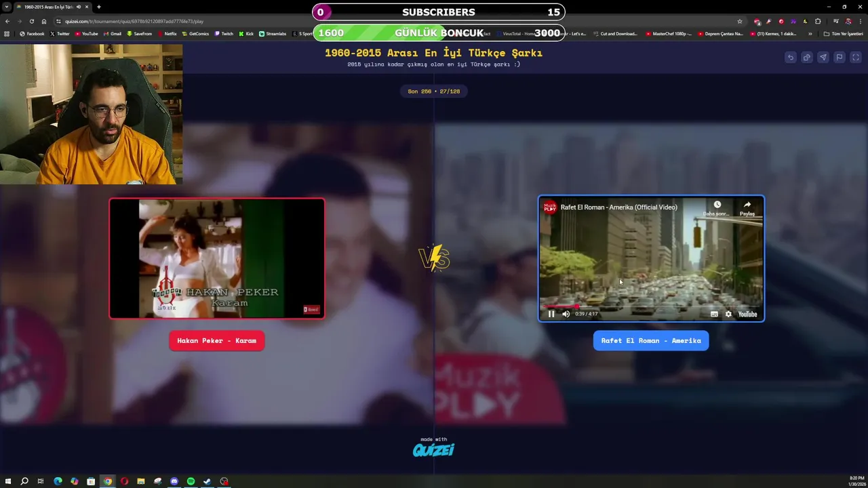Open the Cut and Download bookmark

pyautogui.click(x=615, y=34)
